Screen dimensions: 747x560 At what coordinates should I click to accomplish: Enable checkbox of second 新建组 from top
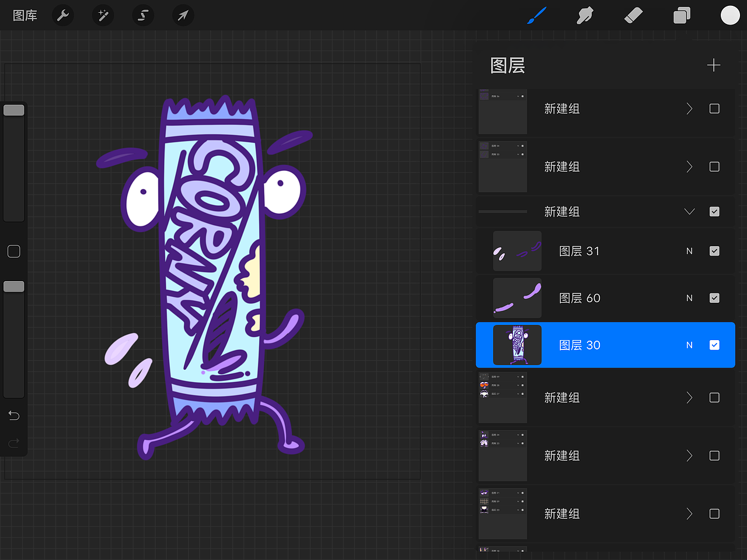pos(714,167)
